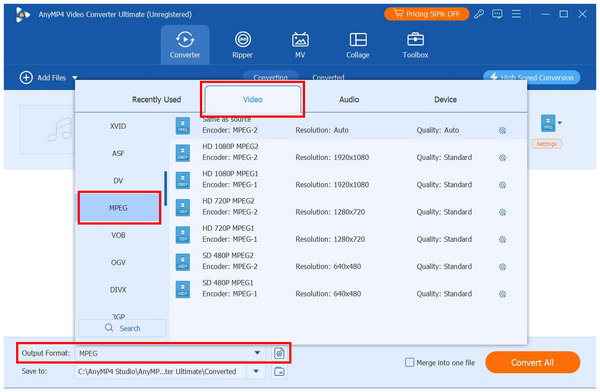
Task: Select the XVID format
Action: [118, 126]
